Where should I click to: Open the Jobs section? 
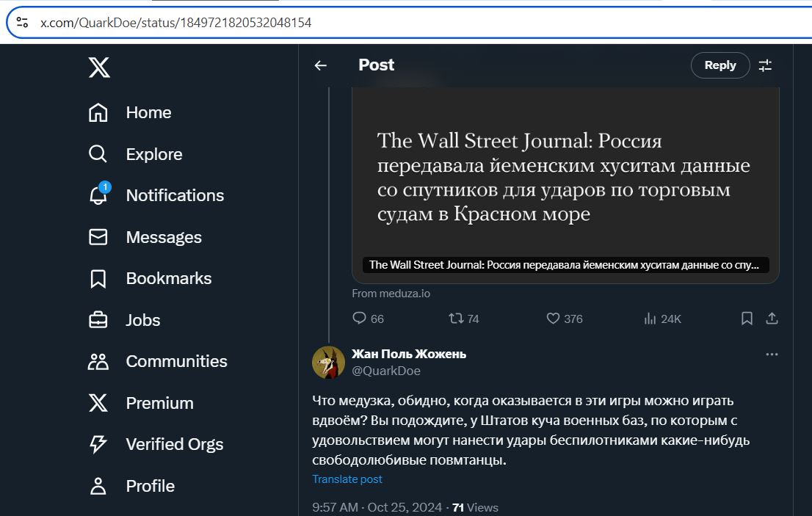click(x=124, y=320)
